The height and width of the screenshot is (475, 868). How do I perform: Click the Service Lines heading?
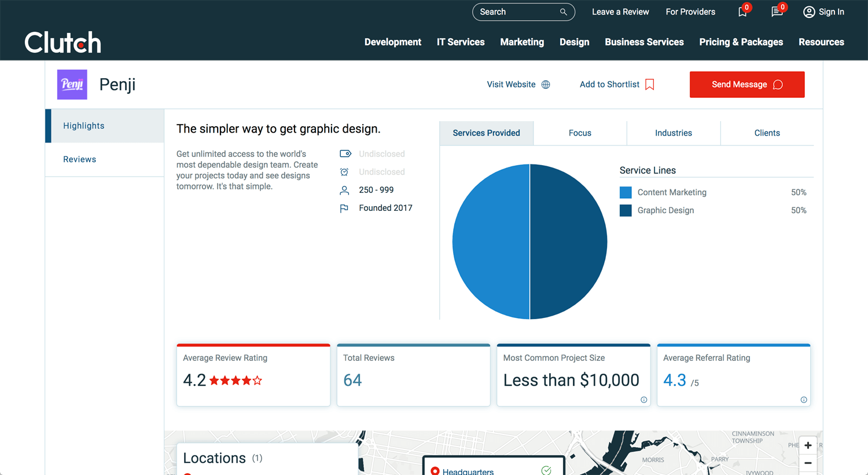[x=648, y=170]
